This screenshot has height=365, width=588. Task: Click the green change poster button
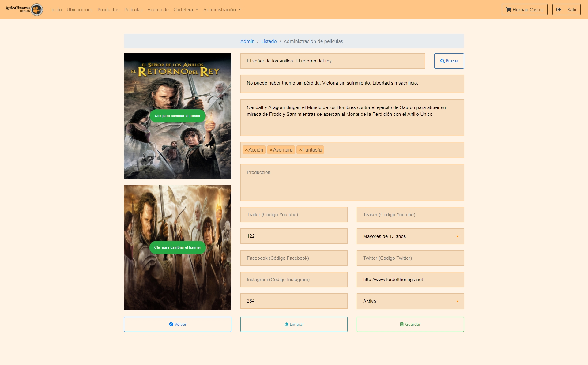coord(177,116)
